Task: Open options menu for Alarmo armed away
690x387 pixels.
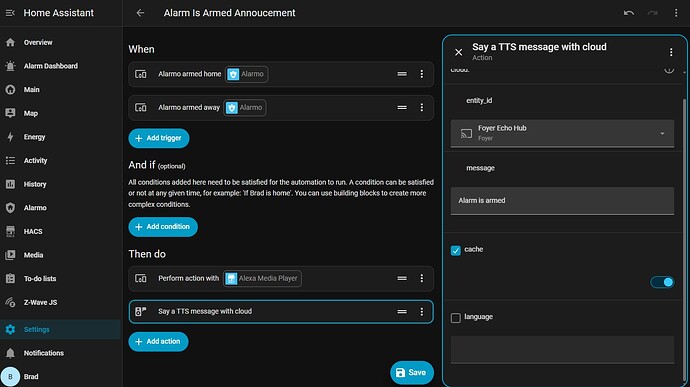Action: click(422, 107)
